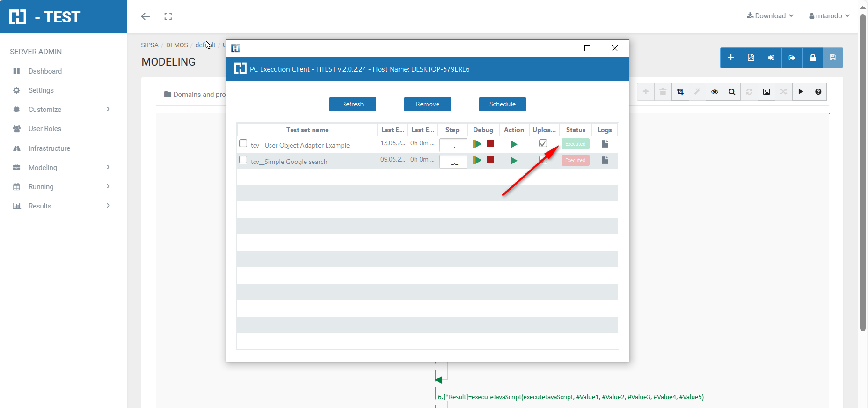Go to Infrastructure in the sidebar
The width and height of the screenshot is (868, 408).
49,148
